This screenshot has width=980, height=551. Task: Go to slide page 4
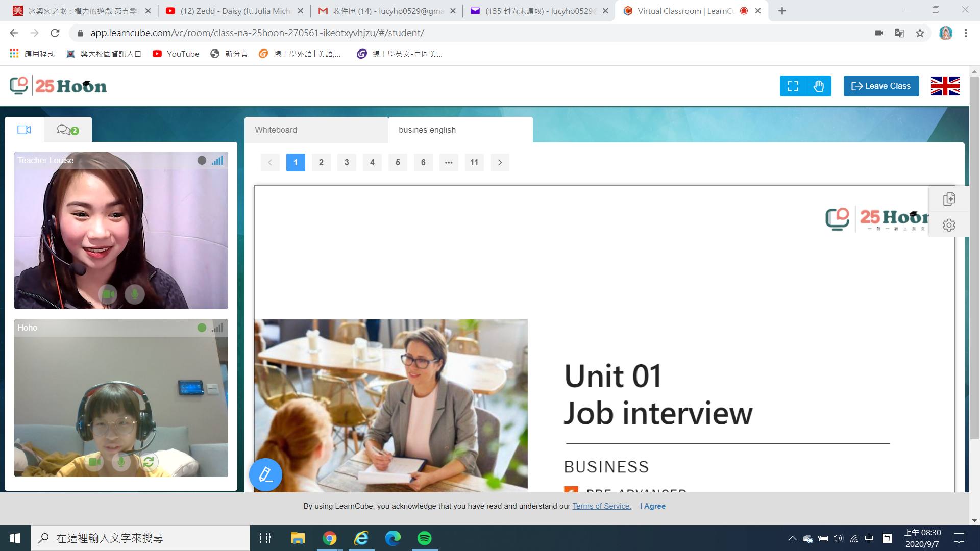tap(372, 162)
